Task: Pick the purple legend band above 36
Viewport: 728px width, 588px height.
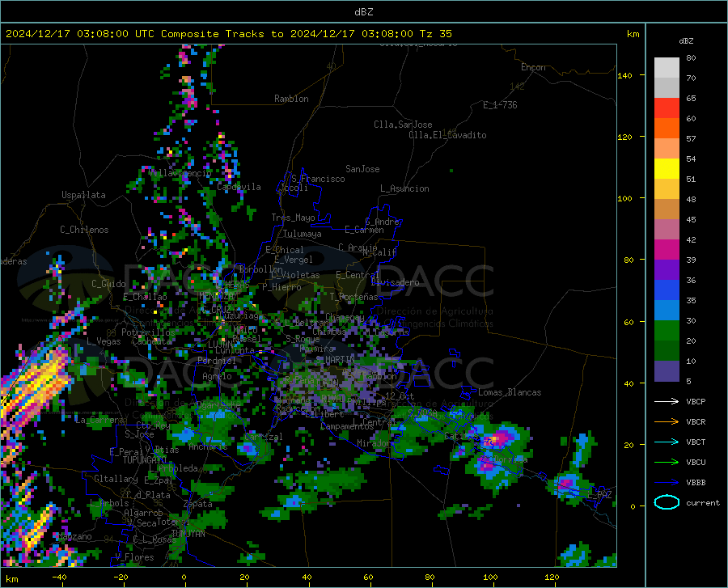Action: coord(667,270)
